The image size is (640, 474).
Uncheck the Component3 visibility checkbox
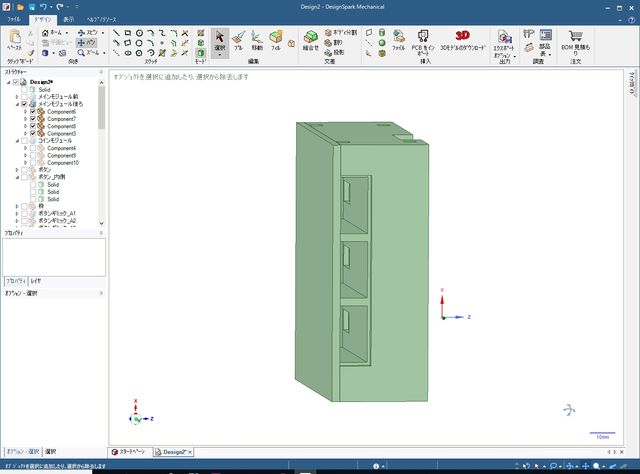pyautogui.click(x=33, y=134)
